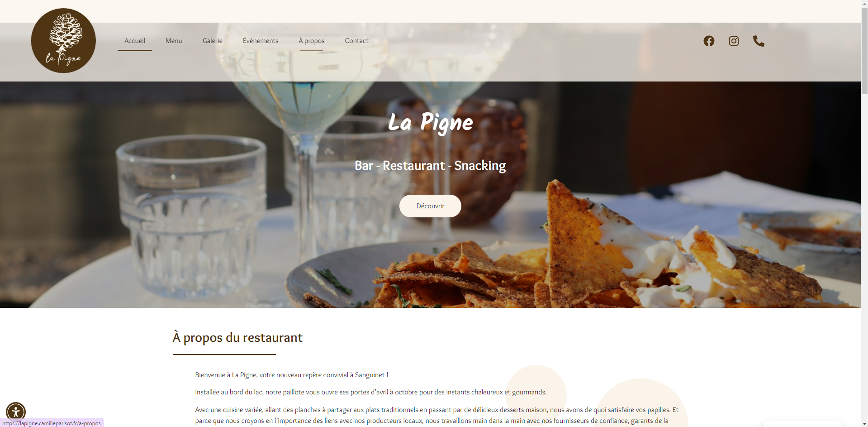Open the Contact page

tap(356, 41)
